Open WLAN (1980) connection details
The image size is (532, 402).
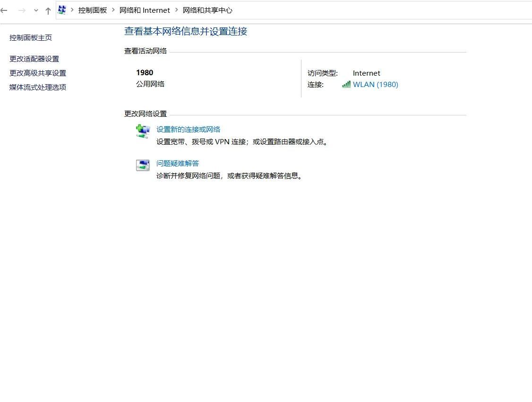click(375, 84)
